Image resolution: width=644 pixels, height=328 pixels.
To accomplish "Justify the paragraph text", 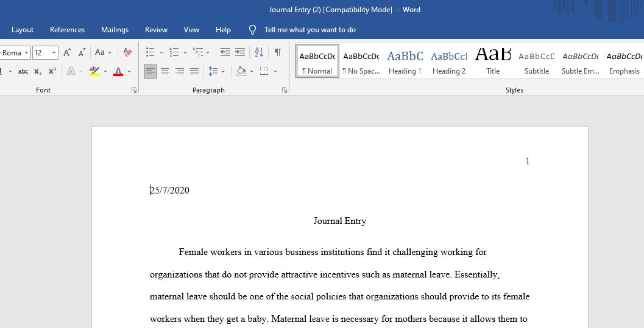I will click(194, 71).
